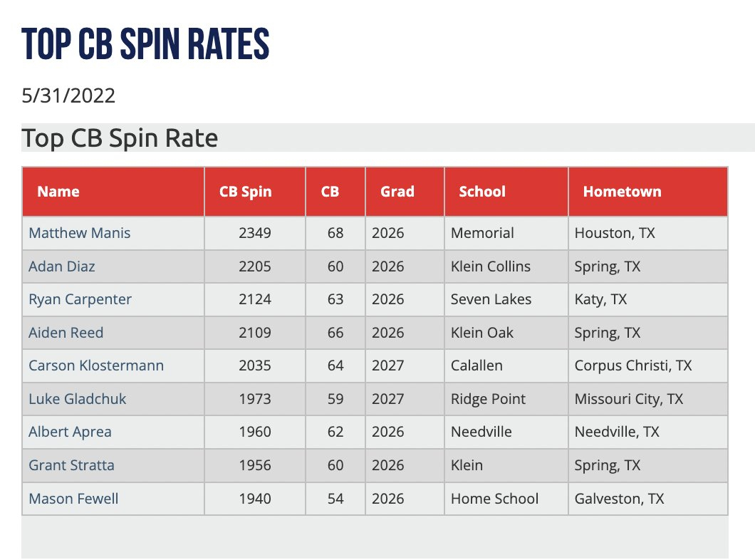Select the Top CB Spin Rate subheading
The height and width of the screenshot is (560, 755).
pos(120,138)
